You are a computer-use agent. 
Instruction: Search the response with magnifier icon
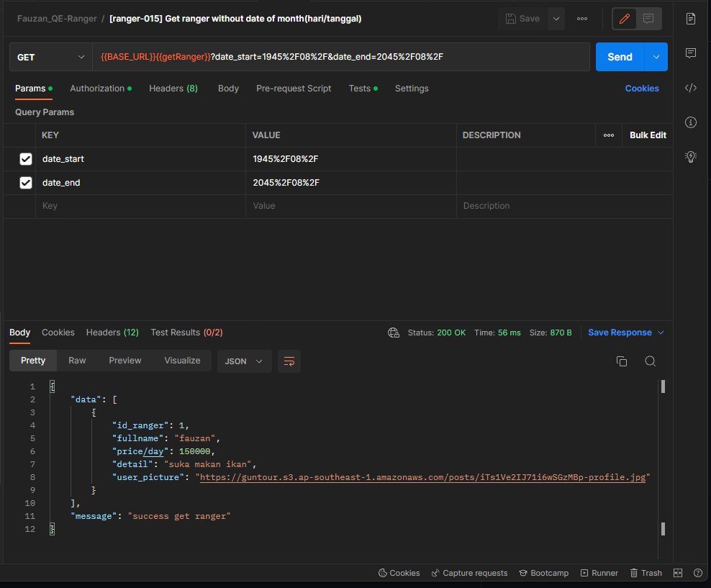[x=650, y=361]
